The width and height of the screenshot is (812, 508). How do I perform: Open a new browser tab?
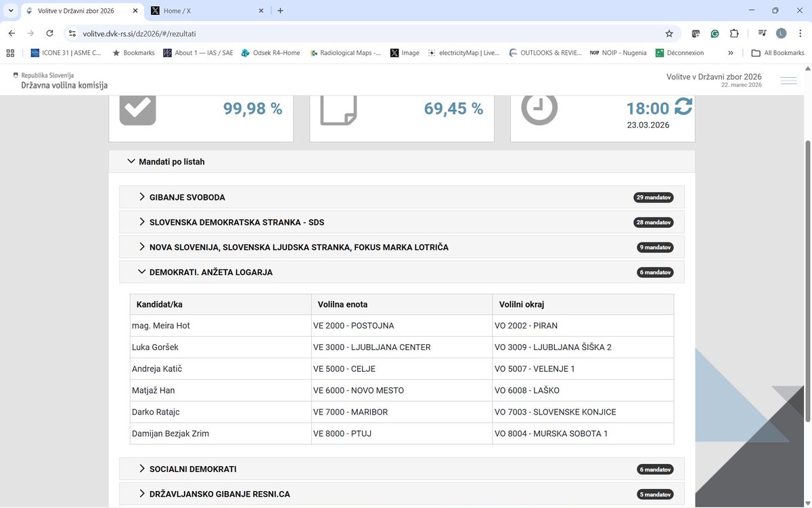coord(280,11)
